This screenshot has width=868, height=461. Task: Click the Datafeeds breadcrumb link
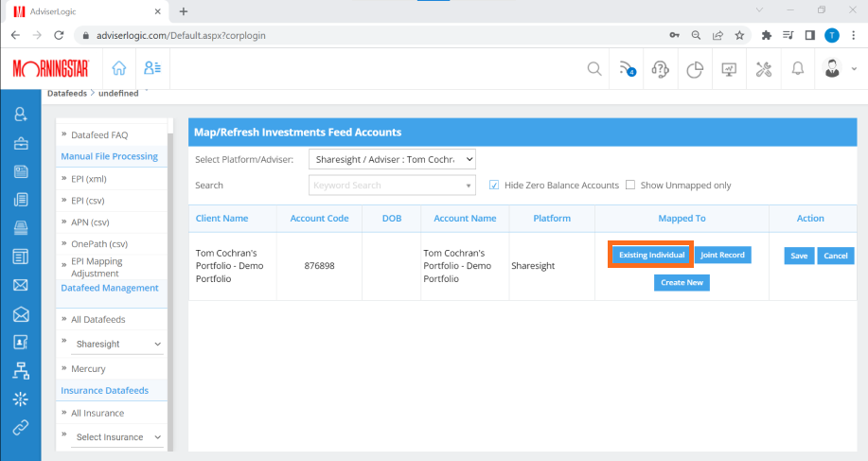coord(67,93)
